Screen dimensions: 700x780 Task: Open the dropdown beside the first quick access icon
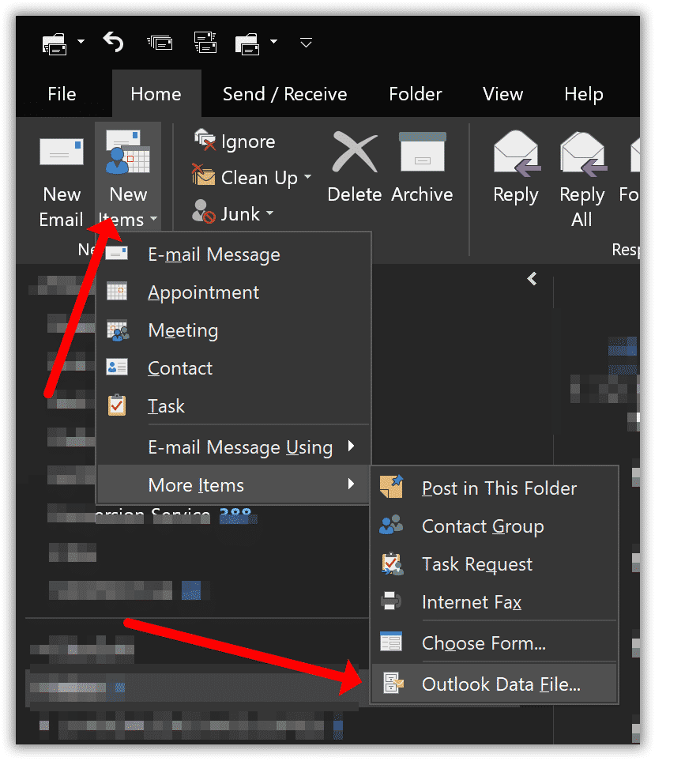[x=81, y=41]
